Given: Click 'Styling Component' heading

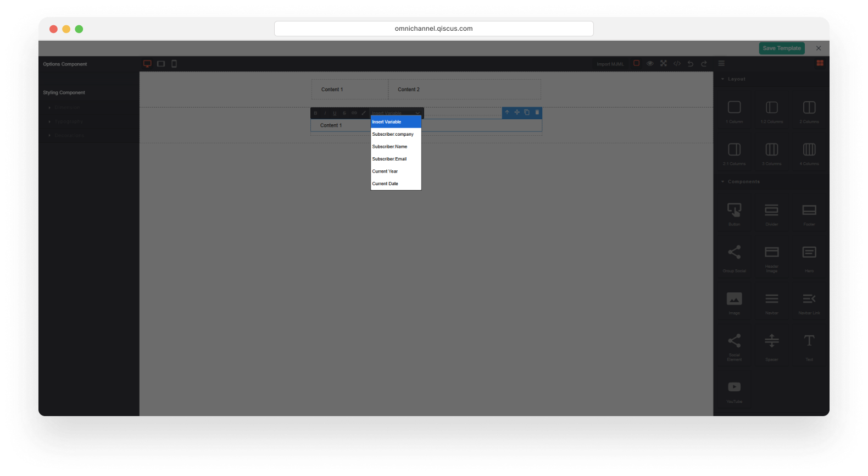Looking at the screenshot, I should (64, 93).
